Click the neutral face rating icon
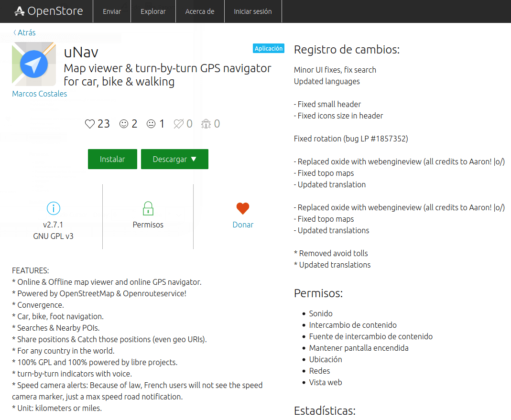The height and width of the screenshot is (420, 511). tap(151, 124)
